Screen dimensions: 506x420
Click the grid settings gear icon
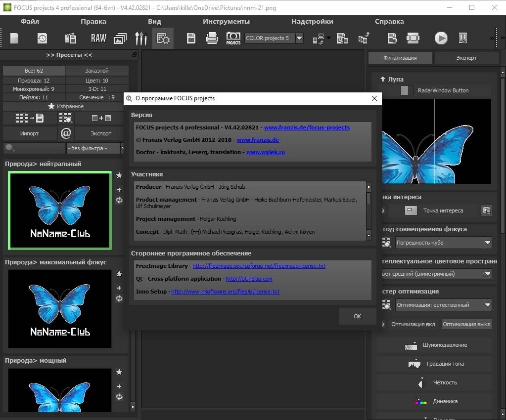[163, 39]
